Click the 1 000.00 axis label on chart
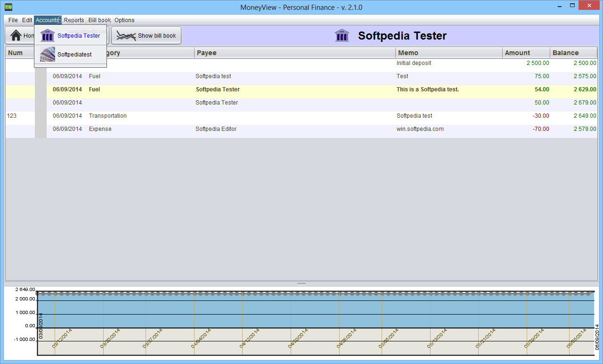The height and width of the screenshot is (364, 603). [x=25, y=313]
